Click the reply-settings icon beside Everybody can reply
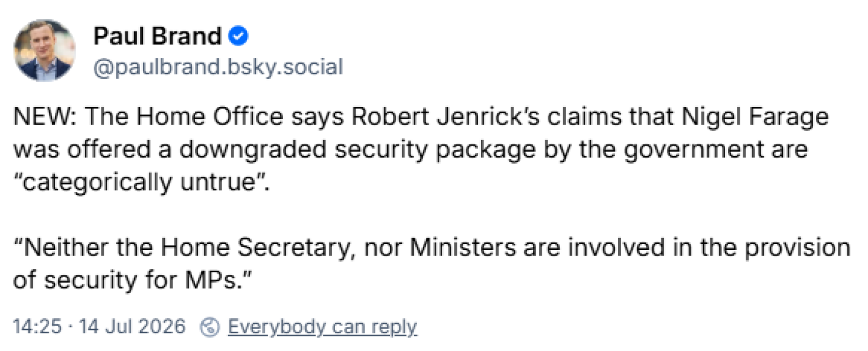Image resolution: width=868 pixels, height=351 pixels. coord(210,326)
